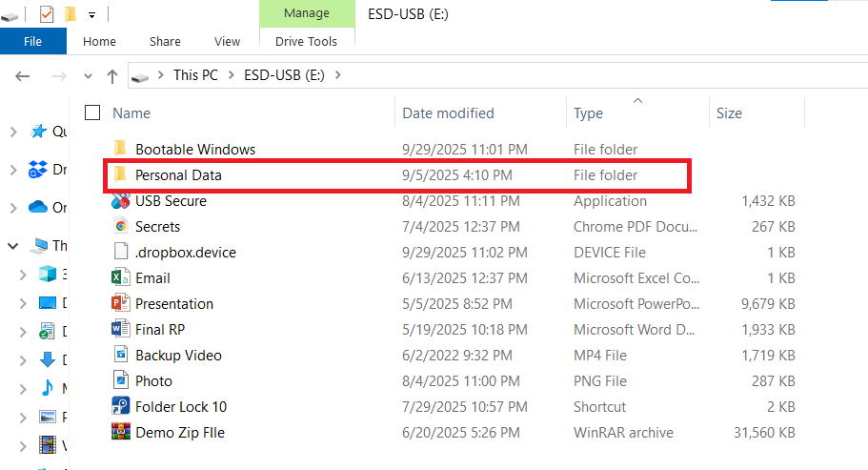The height and width of the screenshot is (470, 868).
Task: Click the WinRAR archive type text
Action: (x=623, y=433)
